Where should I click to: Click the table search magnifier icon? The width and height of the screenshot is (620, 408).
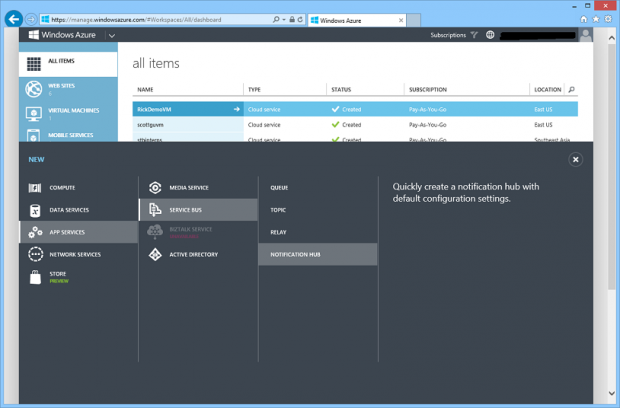coord(571,90)
